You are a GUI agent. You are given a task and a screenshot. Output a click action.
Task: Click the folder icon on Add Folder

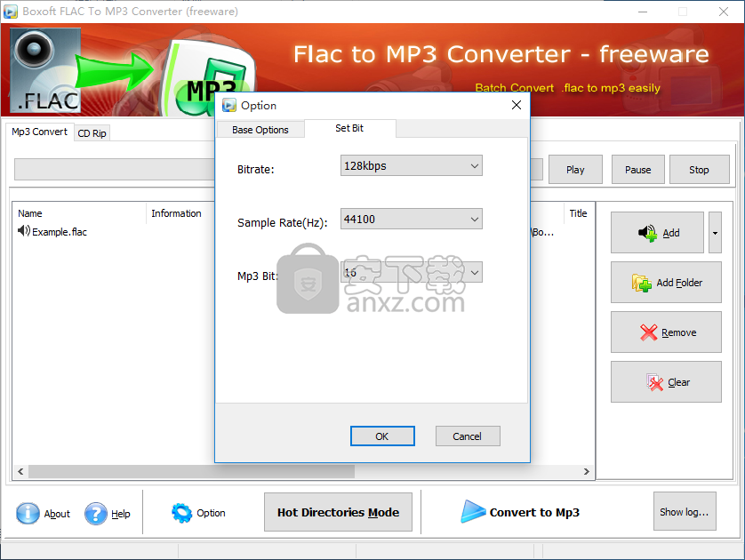[641, 283]
